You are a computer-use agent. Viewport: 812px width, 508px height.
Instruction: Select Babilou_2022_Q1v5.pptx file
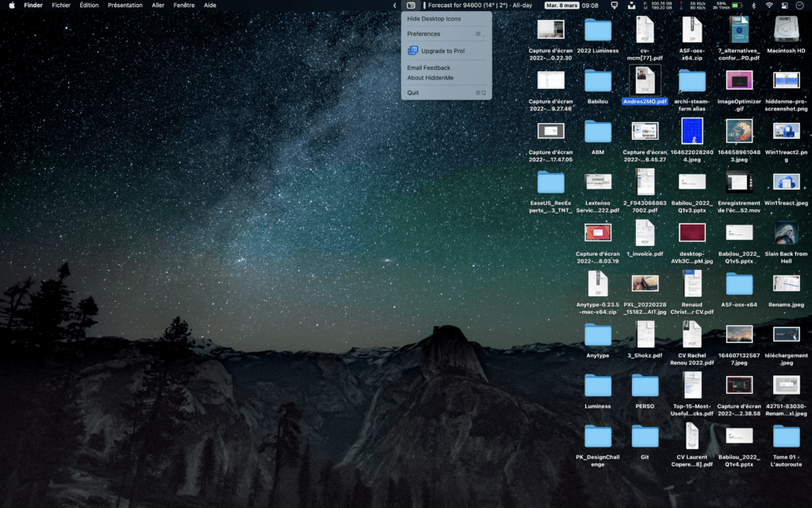[x=739, y=233]
